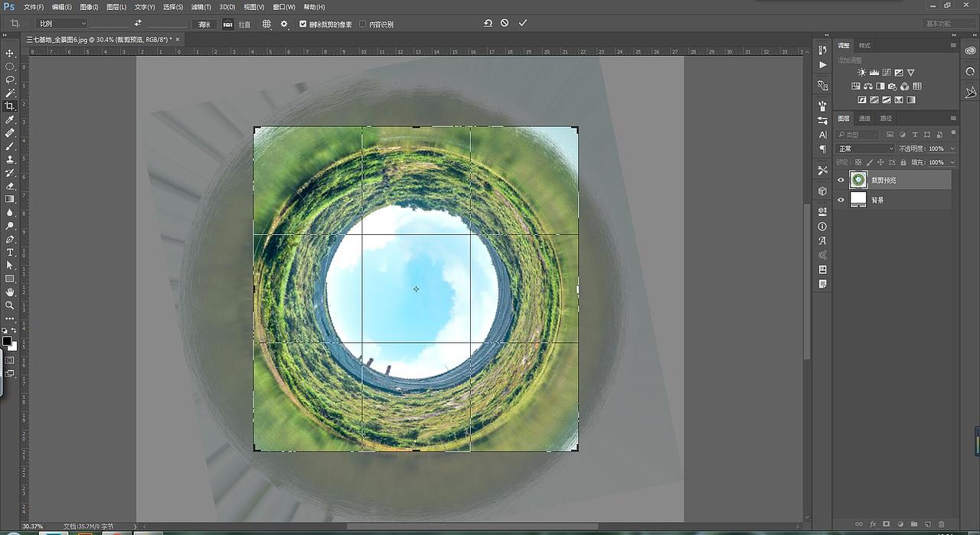This screenshot has height=535, width=980.
Task: Toggle the layer filter switch on or off
Action: click(x=953, y=135)
